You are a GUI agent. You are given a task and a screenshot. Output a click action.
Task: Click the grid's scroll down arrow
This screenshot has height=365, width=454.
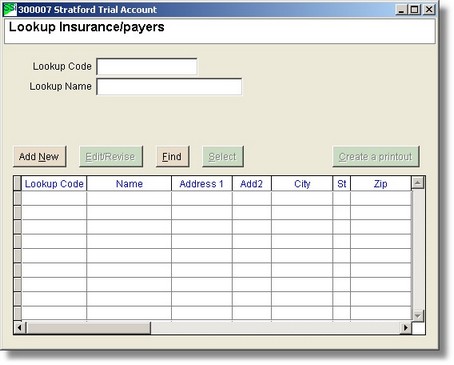coord(418,315)
